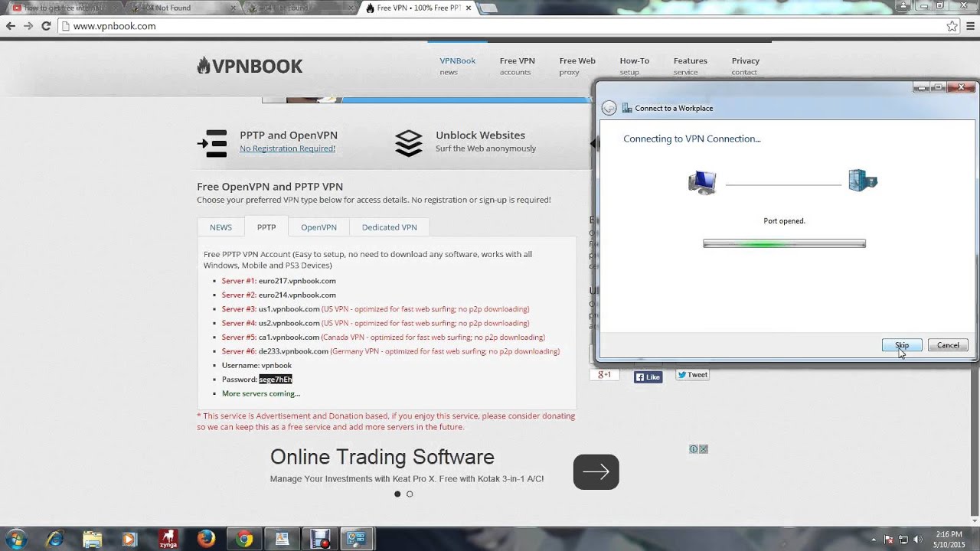This screenshot has width=980, height=551.
Task: Click the volume icon in system tray
Action: pos(916,539)
